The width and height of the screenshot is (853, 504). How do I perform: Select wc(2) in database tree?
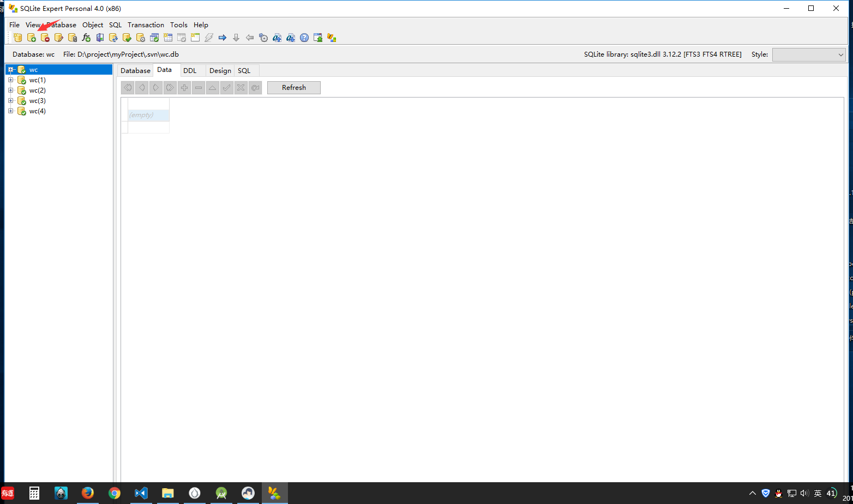tap(38, 90)
